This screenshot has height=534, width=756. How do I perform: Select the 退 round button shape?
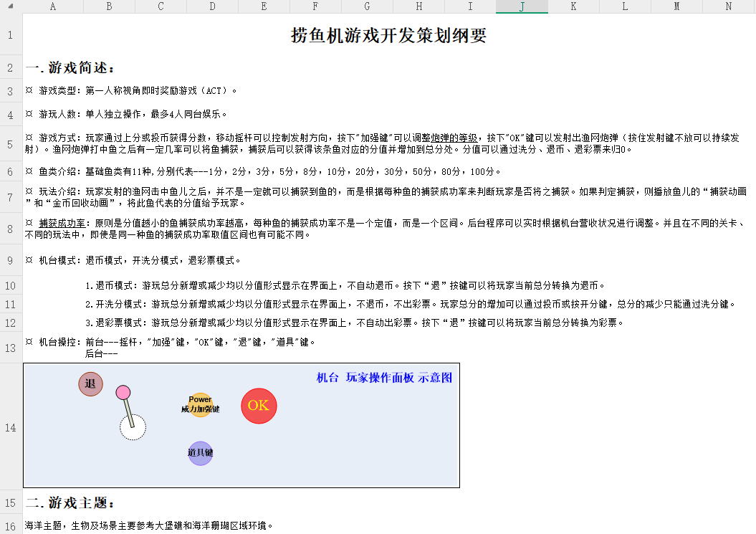90,384
